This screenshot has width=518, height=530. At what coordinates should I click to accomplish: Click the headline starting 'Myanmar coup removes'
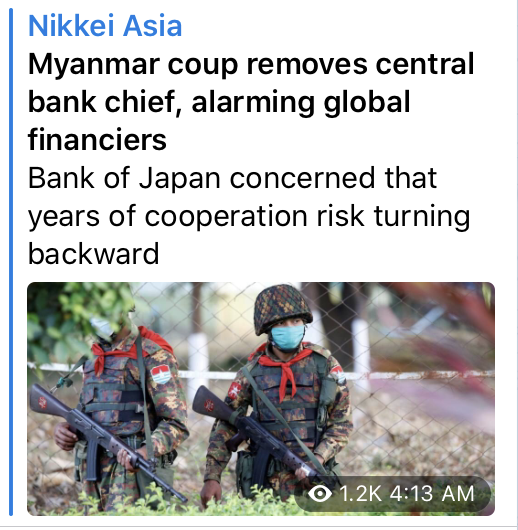(251, 101)
